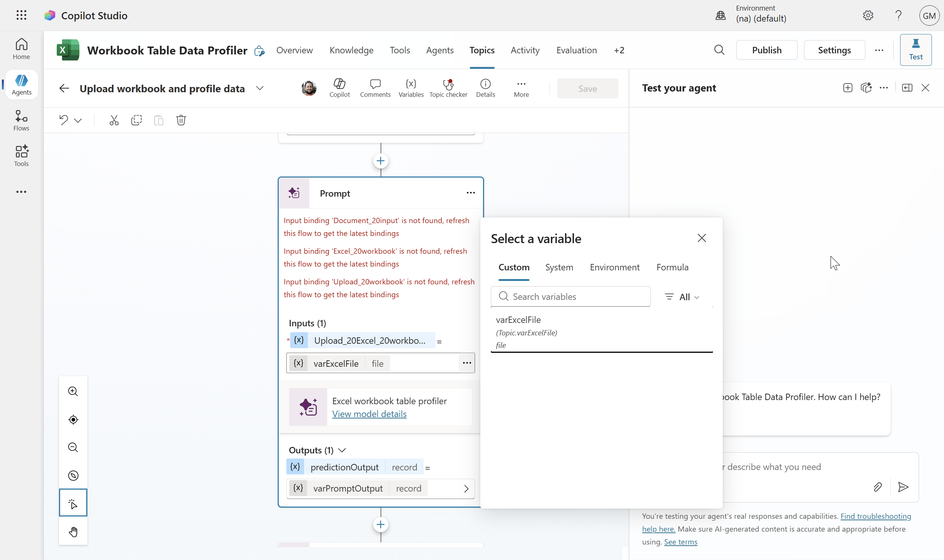The height and width of the screenshot is (560, 944).
Task: Open the Knowledge tab
Action: (x=351, y=50)
